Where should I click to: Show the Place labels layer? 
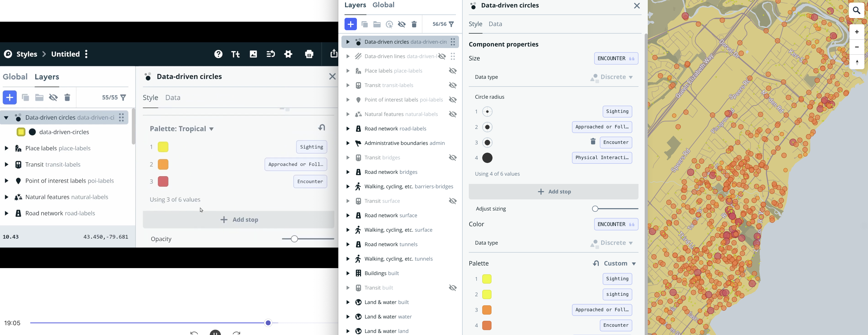coord(453,71)
